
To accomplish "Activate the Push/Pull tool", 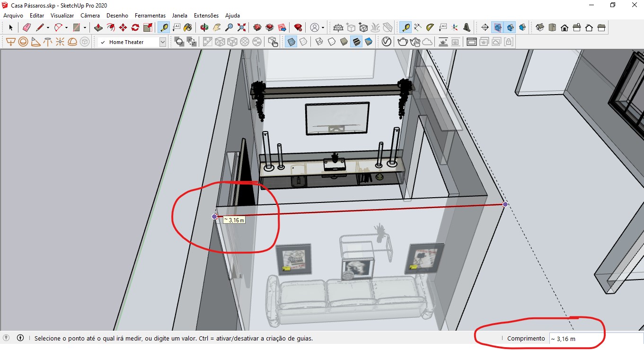I will [98, 27].
